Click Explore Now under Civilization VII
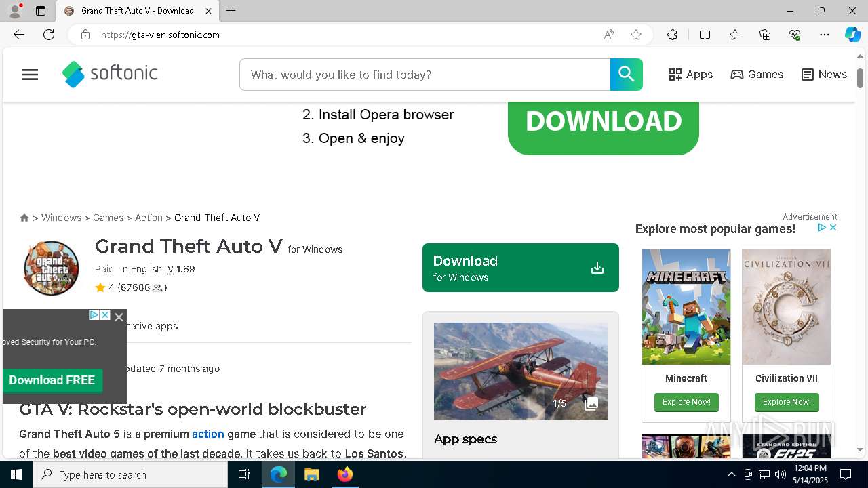The height and width of the screenshot is (488, 868). point(787,402)
